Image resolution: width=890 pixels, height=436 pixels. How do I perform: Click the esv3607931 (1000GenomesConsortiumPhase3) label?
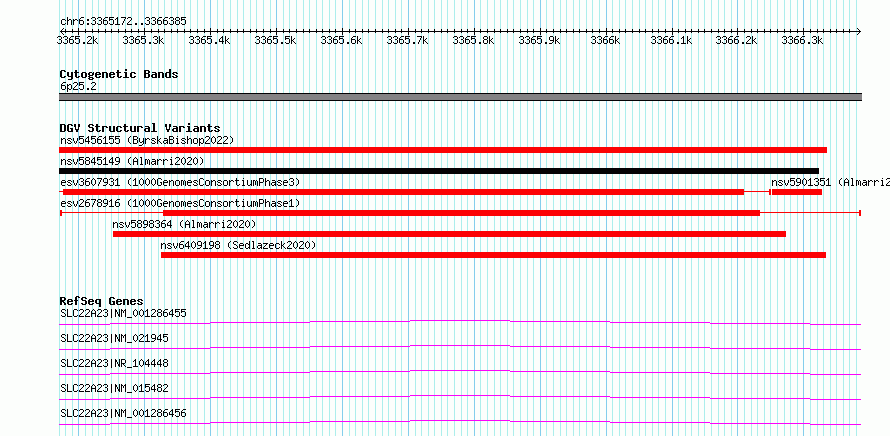tap(180, 182)
